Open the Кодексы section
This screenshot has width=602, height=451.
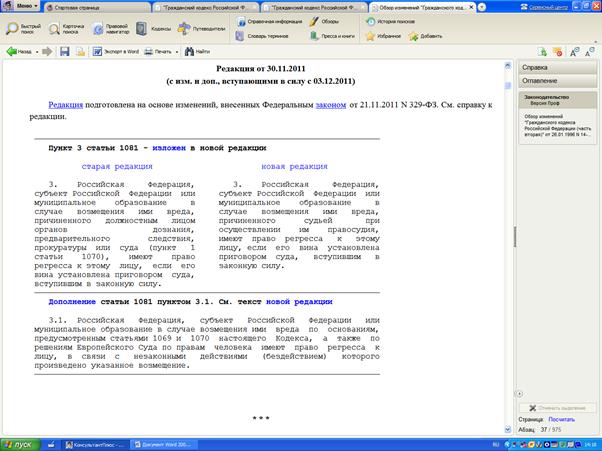(x=153, y=29)
